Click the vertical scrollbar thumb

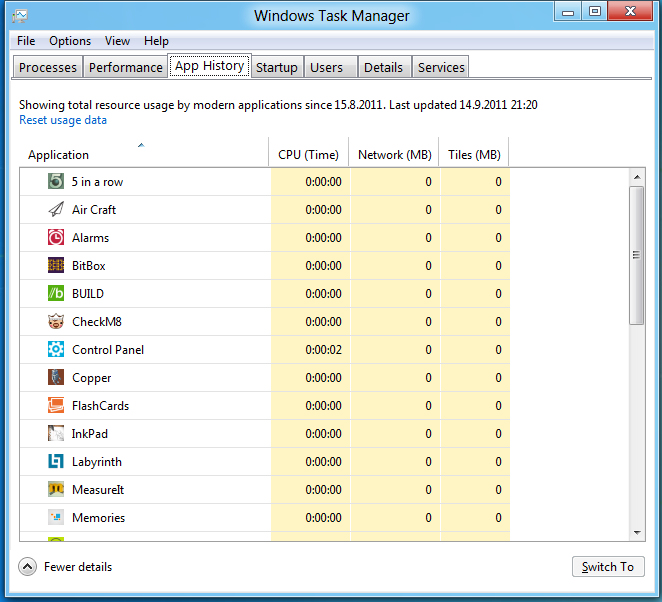tap(637, 255)
